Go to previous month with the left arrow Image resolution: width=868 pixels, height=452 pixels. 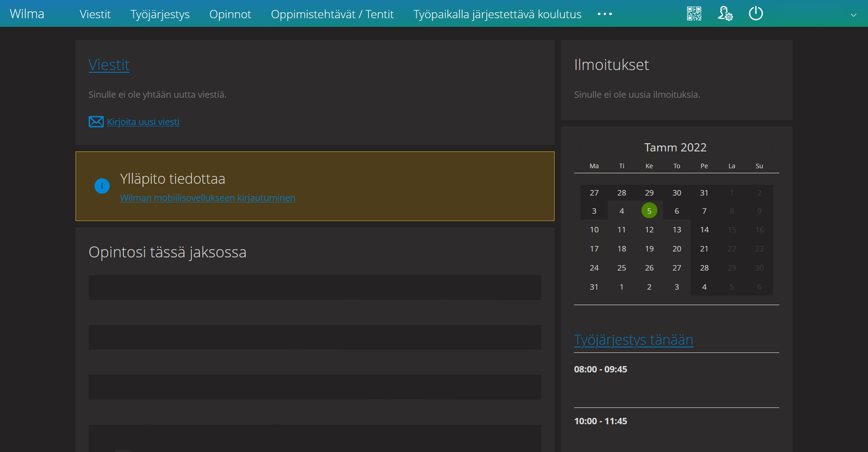click(580, 149)
